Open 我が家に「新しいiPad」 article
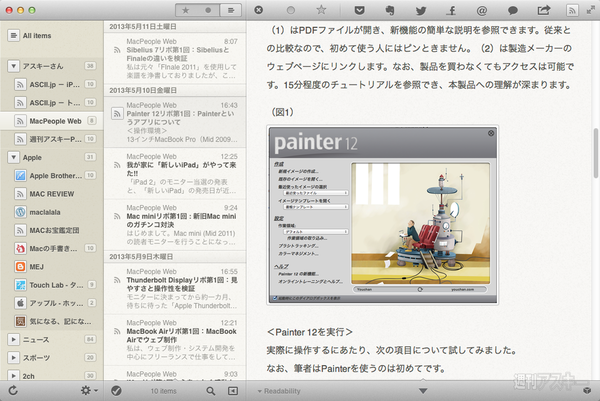 (175, 174)
